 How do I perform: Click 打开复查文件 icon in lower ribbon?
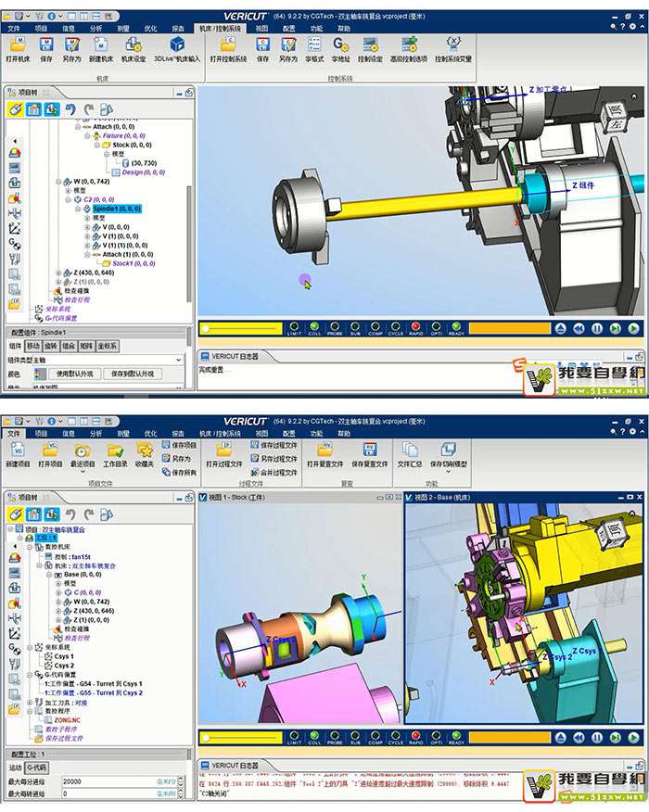click(325, 450)
